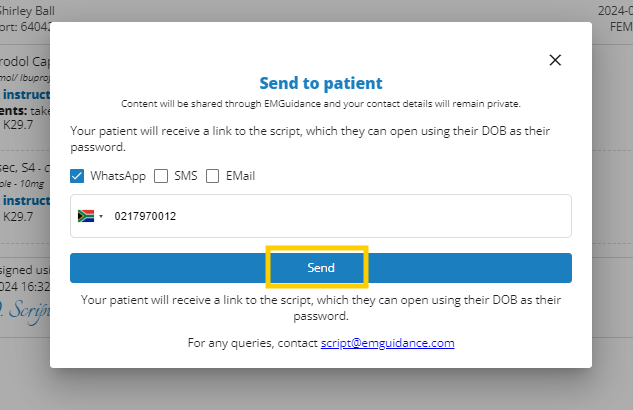The width and height of the screenshot is (633, 410).
Task: Uncheck the WhatsApp checkbox
Action: coord(77,176)
